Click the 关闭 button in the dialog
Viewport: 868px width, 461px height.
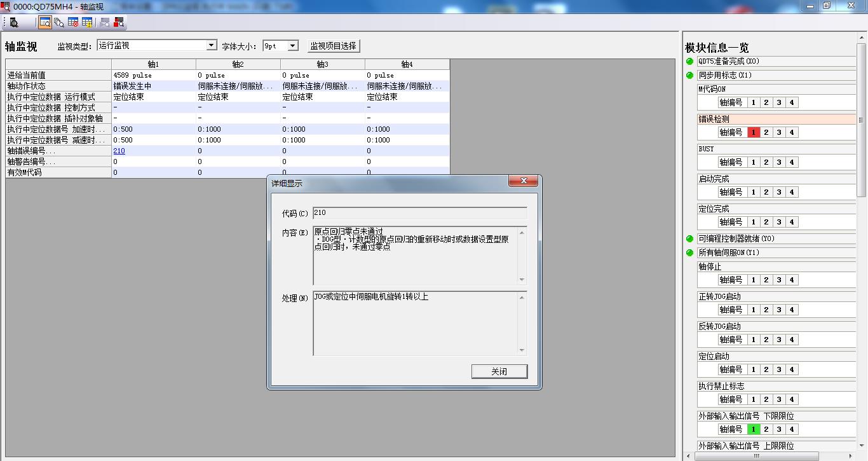click(x=499, y=371)
